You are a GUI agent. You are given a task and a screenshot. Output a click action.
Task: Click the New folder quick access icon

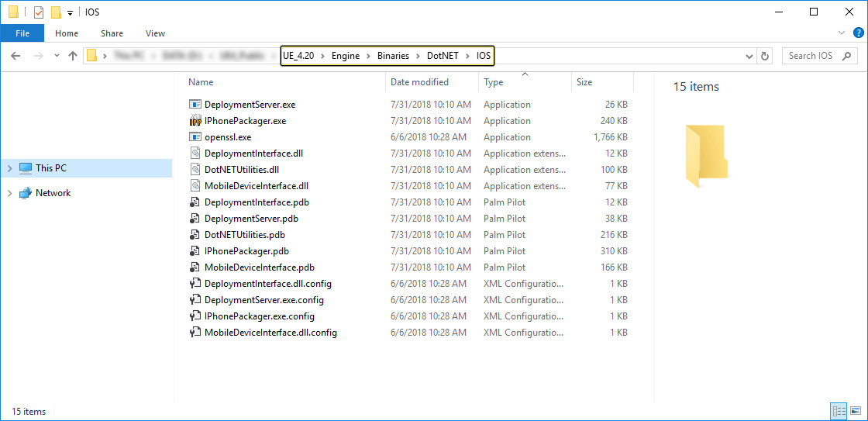pos(56,12)
